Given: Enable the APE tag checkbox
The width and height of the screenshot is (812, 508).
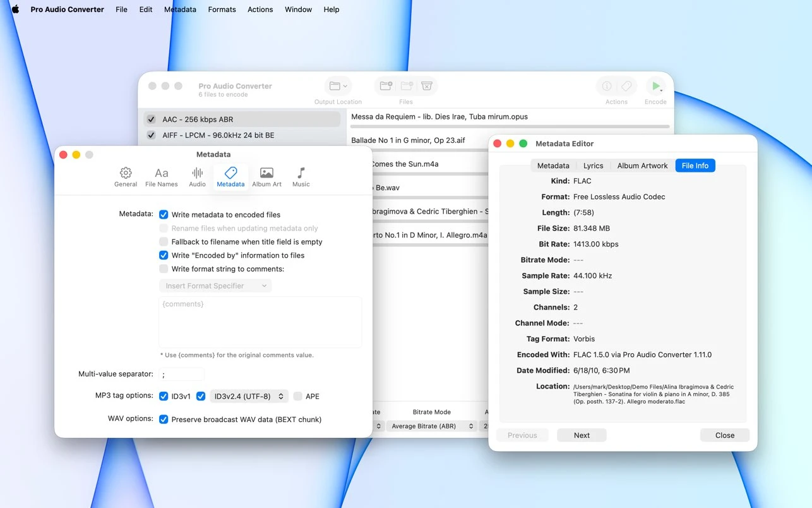Looking at the screenshot, I should click(x=297, y=396).
